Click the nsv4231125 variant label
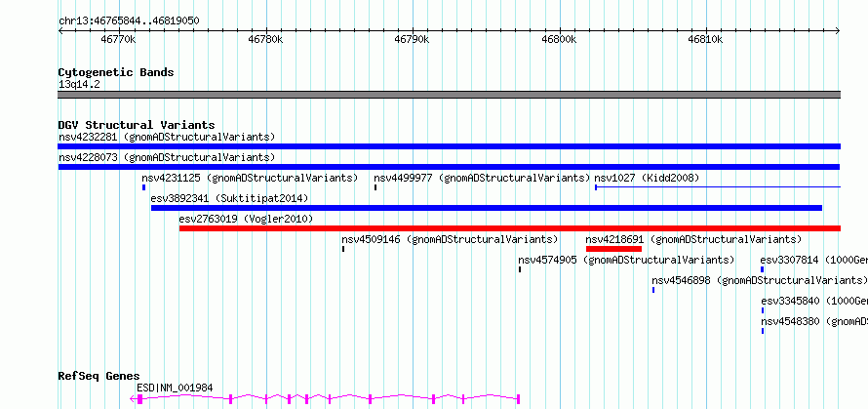Image resolution: width=868 pixels, height=409 pixels. 250,178
